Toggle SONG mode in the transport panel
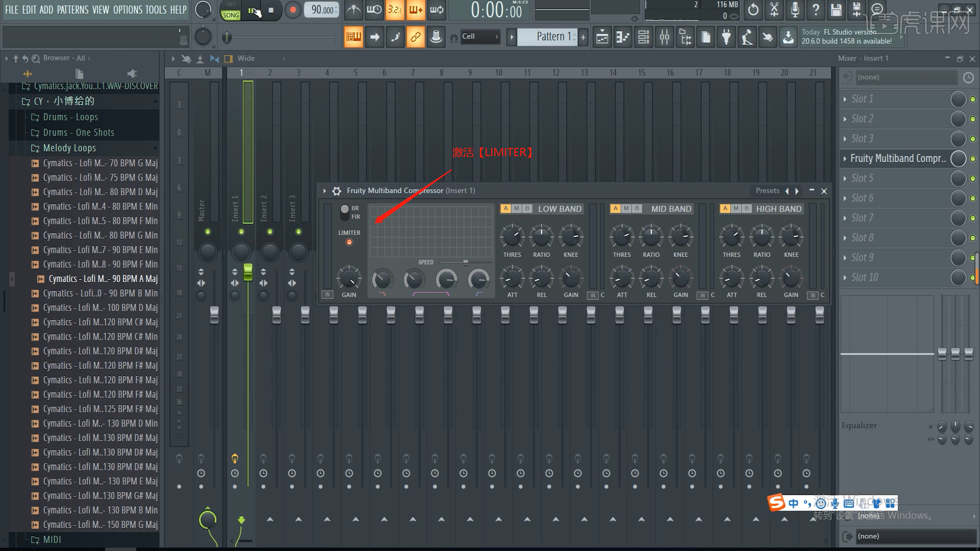 (x=231, y=15)
